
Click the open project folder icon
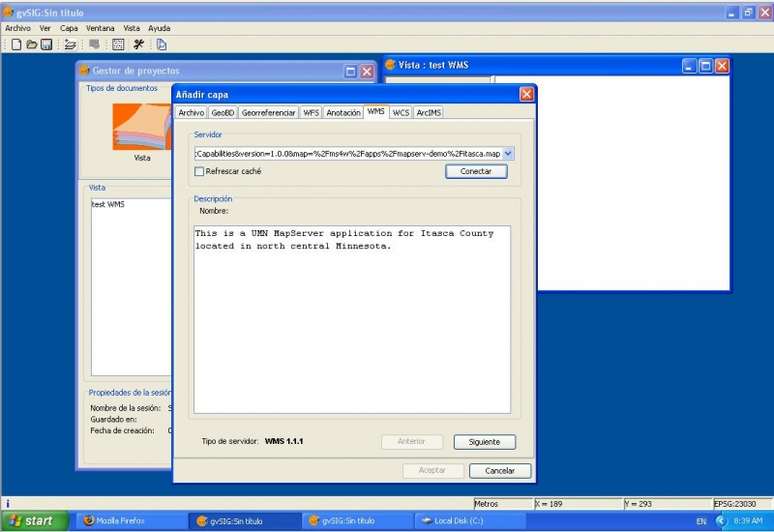[x=31, y=44]
